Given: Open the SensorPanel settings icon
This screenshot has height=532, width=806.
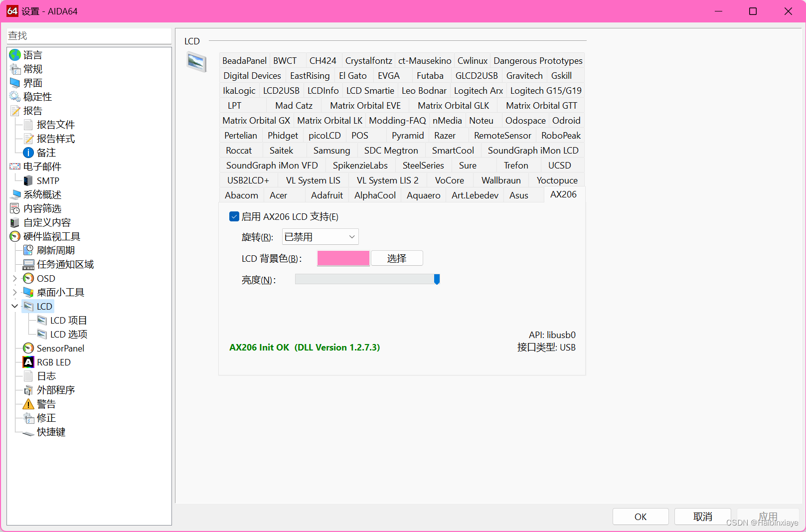Looking at the screenshot, I should [28, 348].
